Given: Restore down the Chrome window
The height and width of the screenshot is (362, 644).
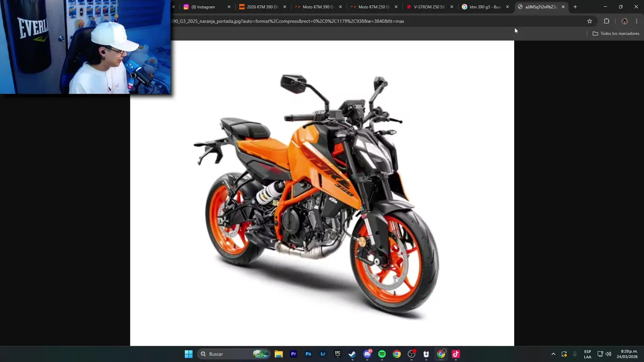Looking at the screenshot, I should [x=621, y=7].
